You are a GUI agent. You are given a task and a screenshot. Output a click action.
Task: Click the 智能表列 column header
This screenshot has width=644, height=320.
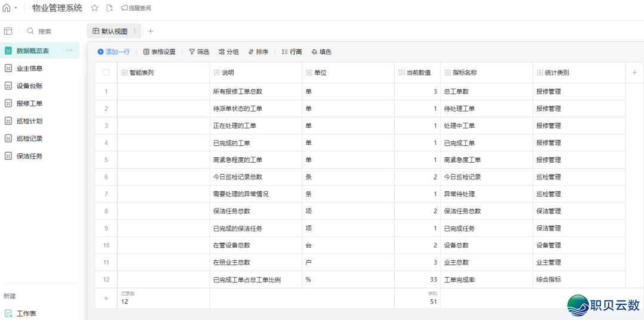pos(163,73)
